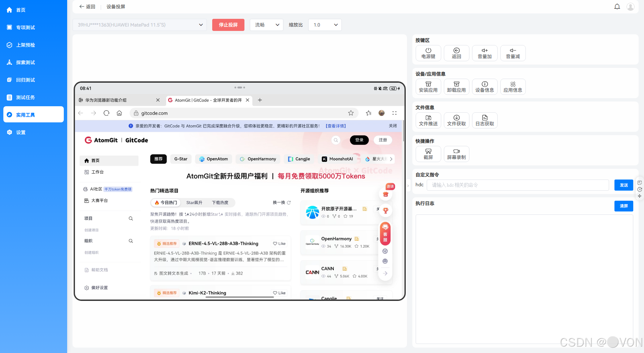Viewport: 644px width, 353px height.
Task: Click the 停止投屏 stop casting button
Action: tap(228, 25)
